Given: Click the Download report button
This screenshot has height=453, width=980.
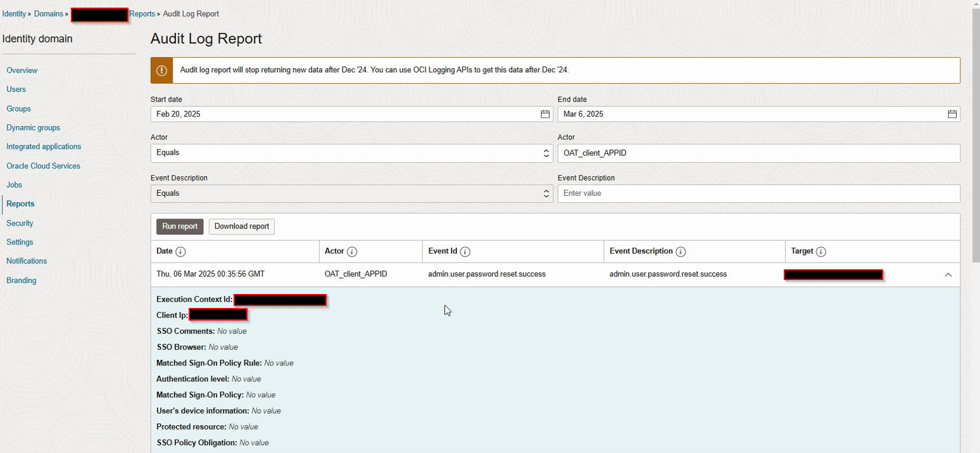Looking at the screenshot, I should coord(241,226).
